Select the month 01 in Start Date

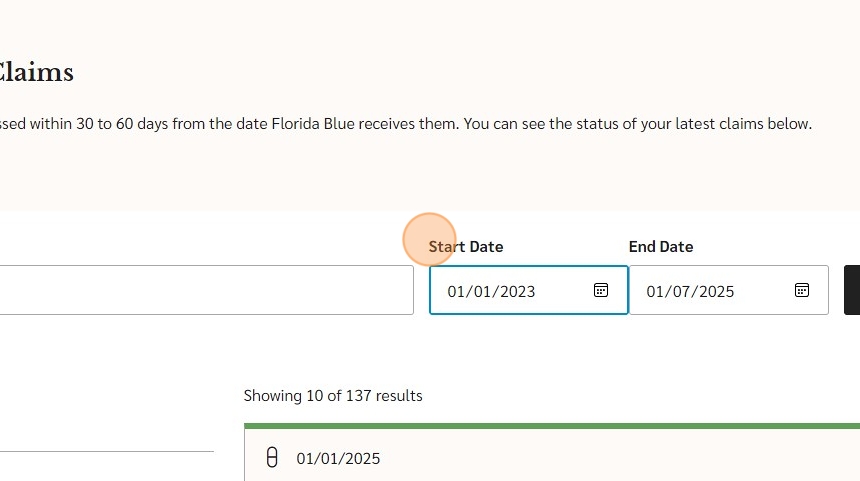pyautogui.click(x=456, y=291)
